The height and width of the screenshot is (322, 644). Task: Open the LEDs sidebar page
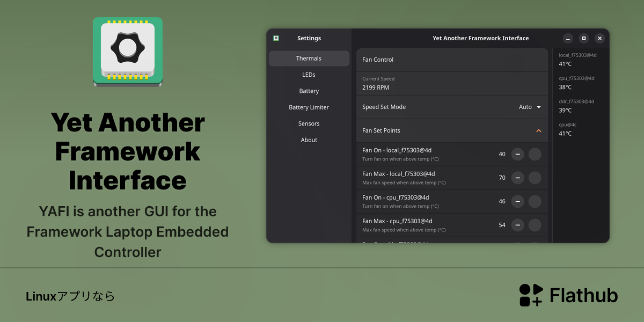click(x=309, y=75)
